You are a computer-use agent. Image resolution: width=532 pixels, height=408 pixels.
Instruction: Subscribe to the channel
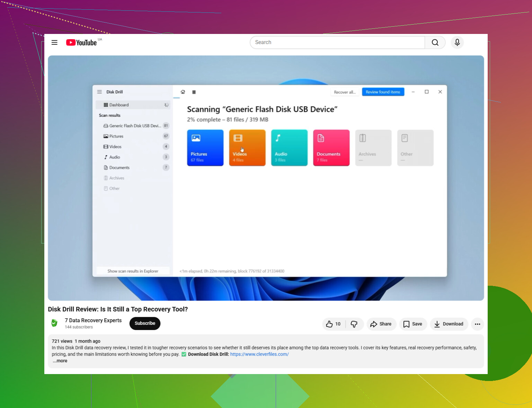(x=145, y=323)
